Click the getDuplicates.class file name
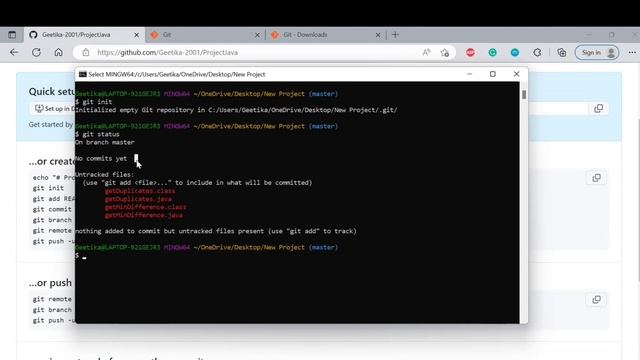 tap(140, 191)
